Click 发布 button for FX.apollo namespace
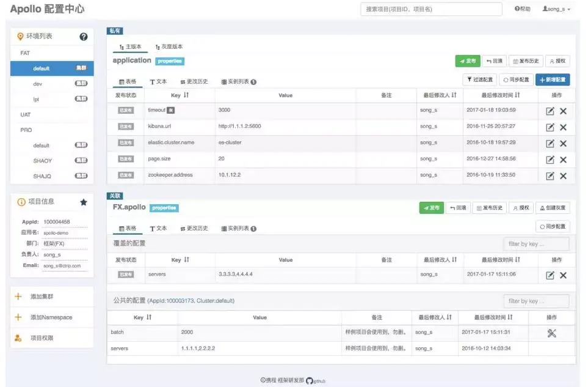 point(431,208)
